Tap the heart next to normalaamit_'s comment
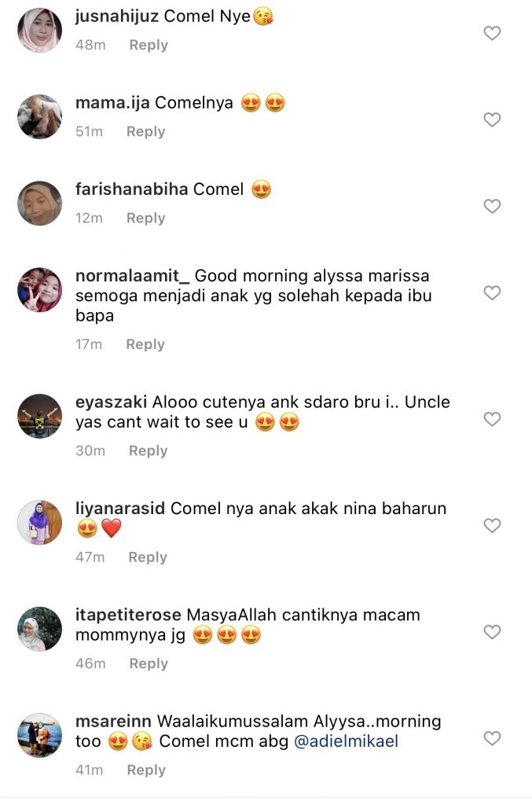This screenshot has width=532, height=805. (492, 293)
